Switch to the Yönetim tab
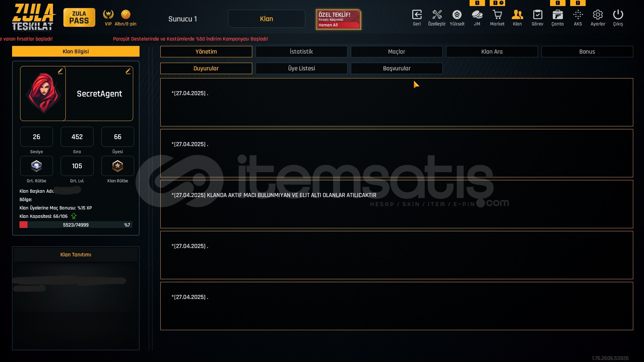644x362 pixels. pos(206,52)
